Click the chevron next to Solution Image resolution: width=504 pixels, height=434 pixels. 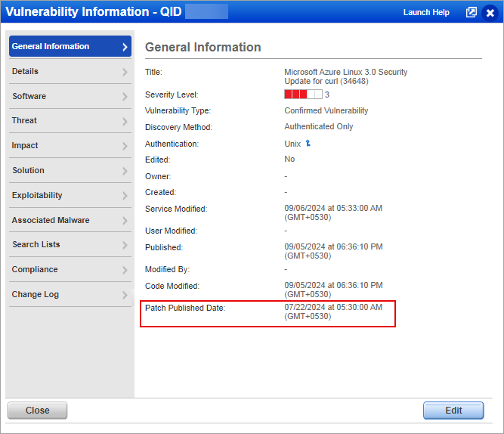[x=125, y=171]
